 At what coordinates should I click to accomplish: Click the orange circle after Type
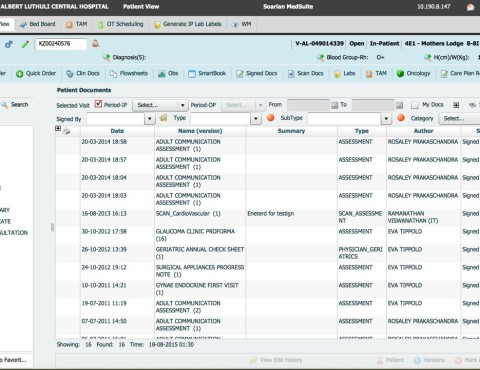(271, 118)
